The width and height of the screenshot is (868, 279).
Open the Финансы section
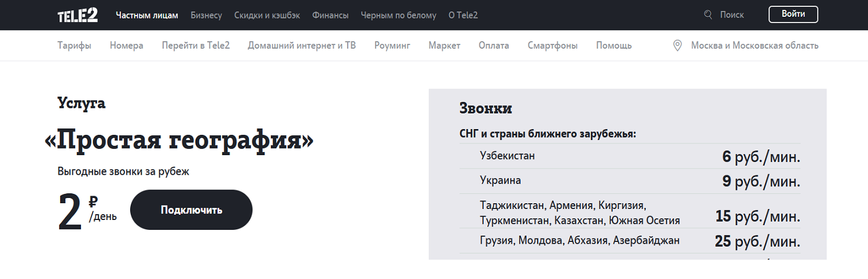pos(330,15)
